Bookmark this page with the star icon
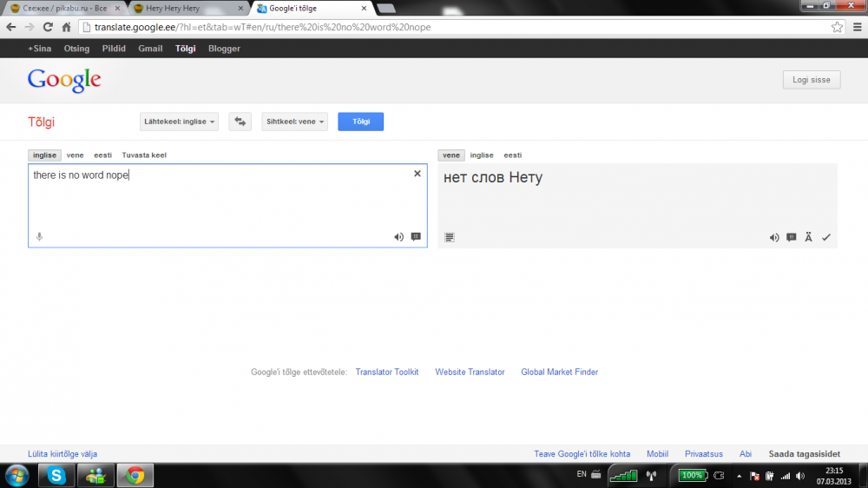This screenshot has width=868, height=488. tap(837, 27)
